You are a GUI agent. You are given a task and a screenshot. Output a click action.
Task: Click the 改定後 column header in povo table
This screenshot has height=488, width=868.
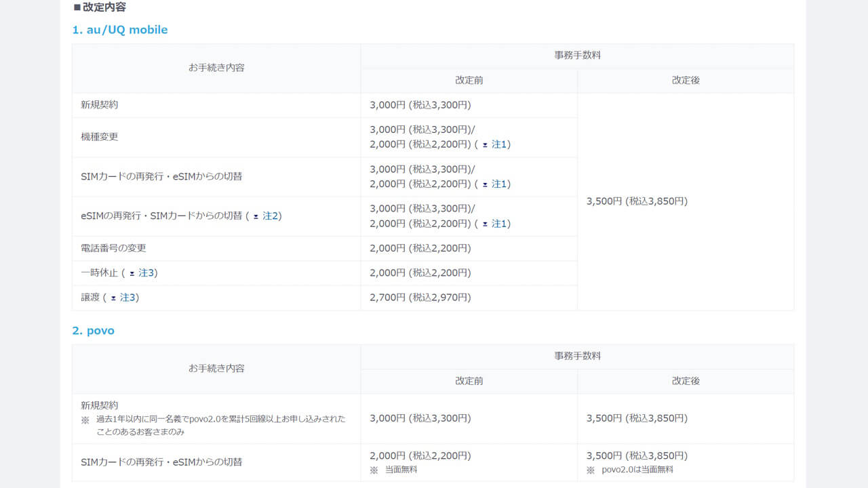(685, 381)
